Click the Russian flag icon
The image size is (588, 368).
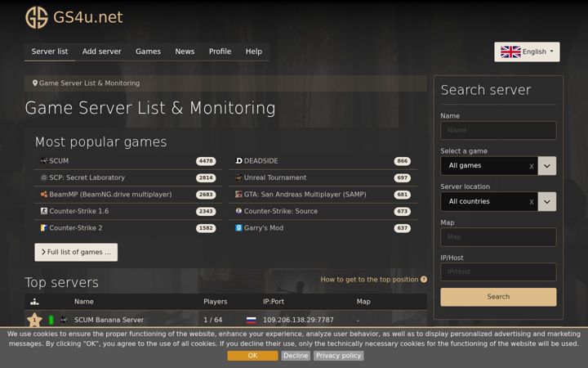pyautogui.click(x=252, y=321)
